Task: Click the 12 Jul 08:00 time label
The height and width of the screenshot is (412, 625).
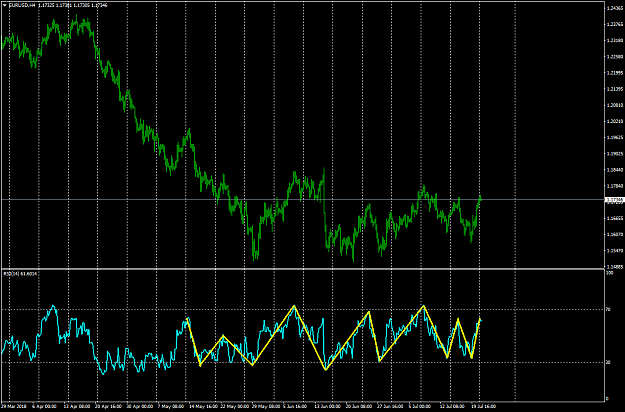Action: [x=452, y=406]
